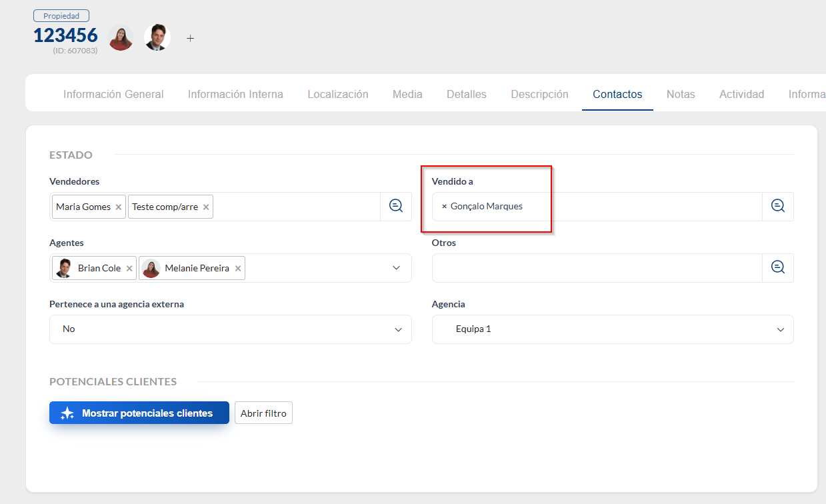This screenshot has width=826, height=504.
Task: Click inside the Otros input field
Action: (x=597, y=268)
